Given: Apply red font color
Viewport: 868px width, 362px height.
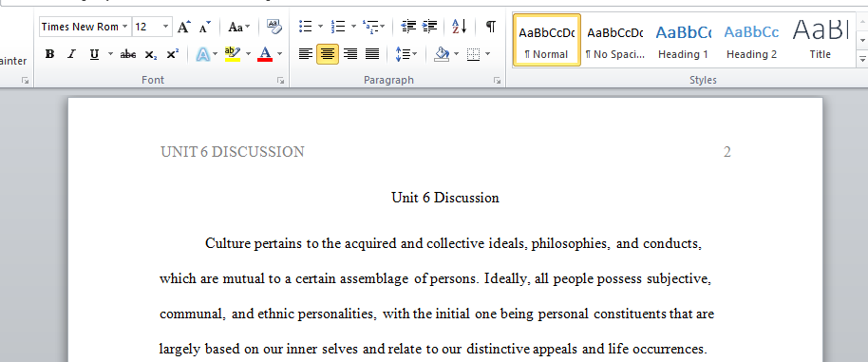Looking at the screenshot, I should pos(265,54).
